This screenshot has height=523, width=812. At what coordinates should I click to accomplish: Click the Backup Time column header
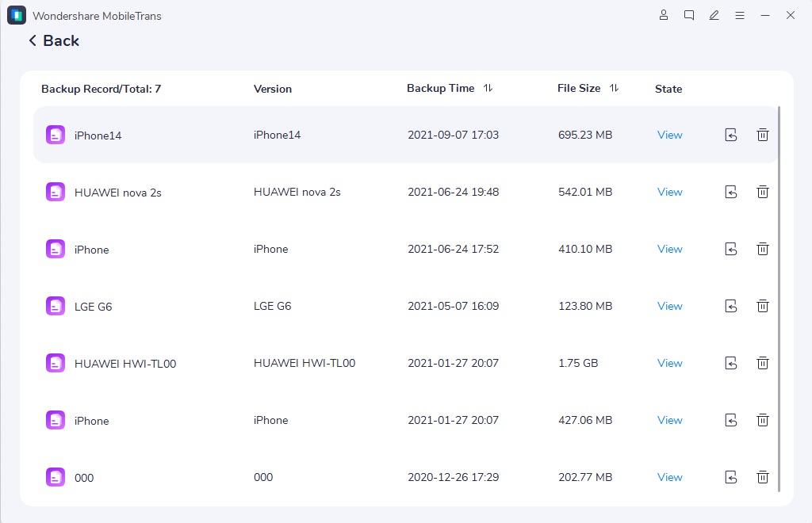pos(441,89)
